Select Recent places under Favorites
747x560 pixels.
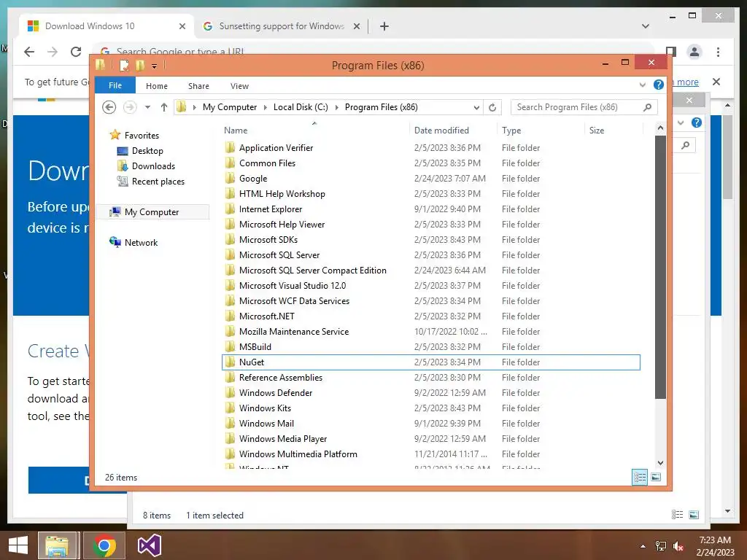158,181
